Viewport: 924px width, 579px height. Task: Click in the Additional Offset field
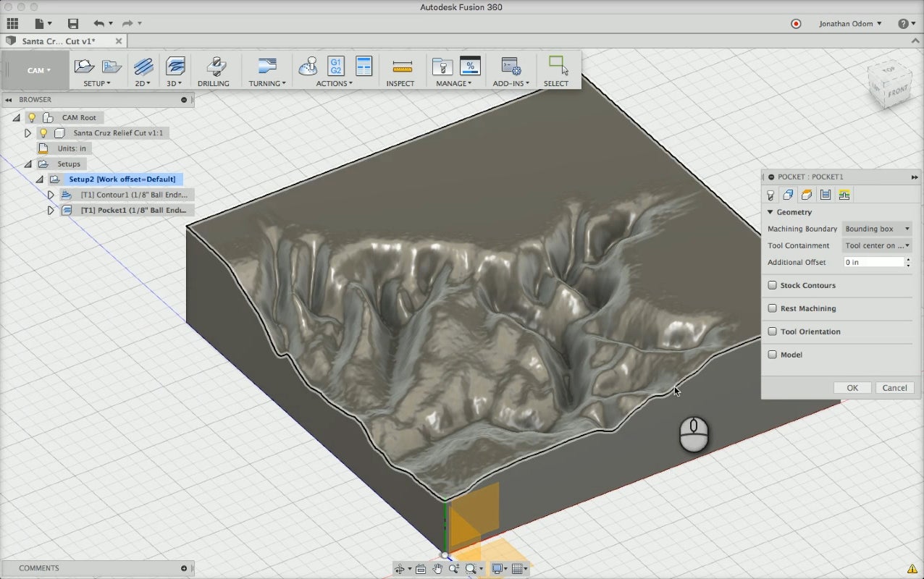tap(873, 262)
